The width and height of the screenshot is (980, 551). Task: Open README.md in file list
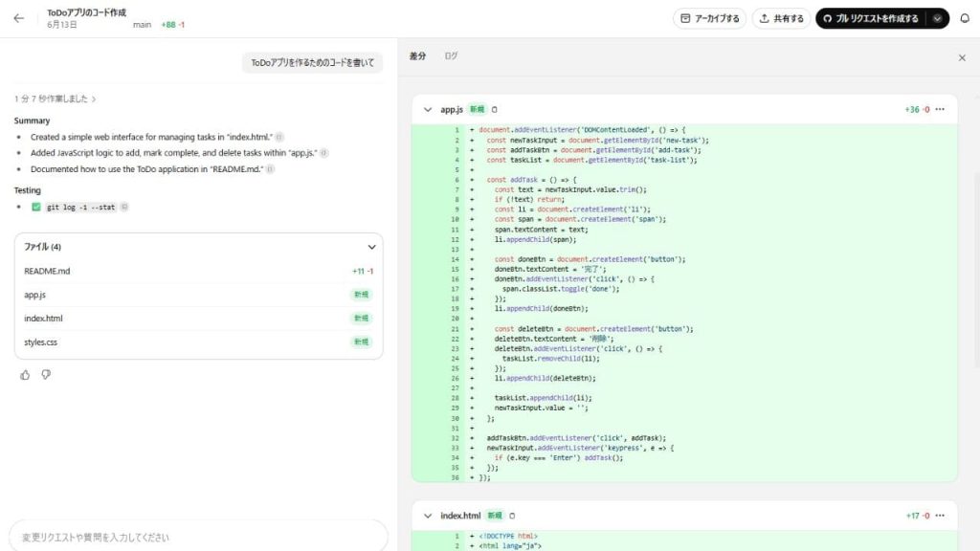click(x=198, y=271)
